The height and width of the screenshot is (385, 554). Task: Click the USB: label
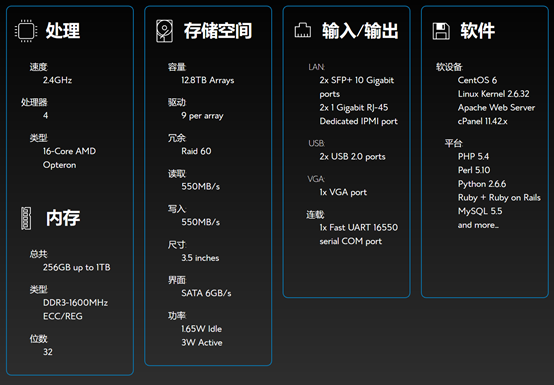click(x=316, y=143)
